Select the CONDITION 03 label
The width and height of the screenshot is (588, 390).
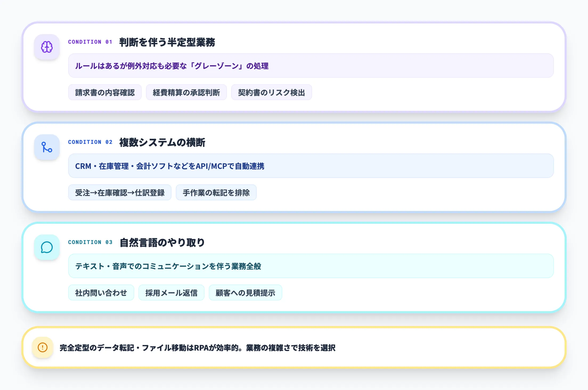pos(90,242)
